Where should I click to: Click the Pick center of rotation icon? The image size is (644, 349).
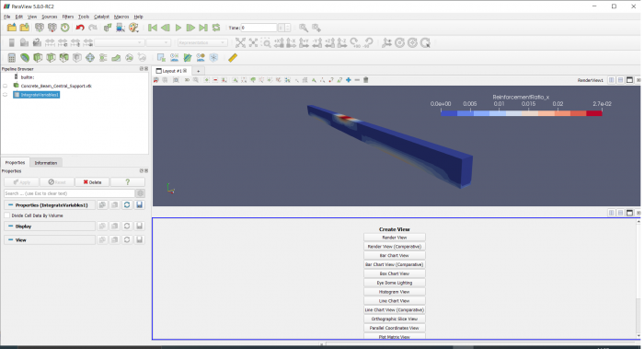[x=425, y=42]
